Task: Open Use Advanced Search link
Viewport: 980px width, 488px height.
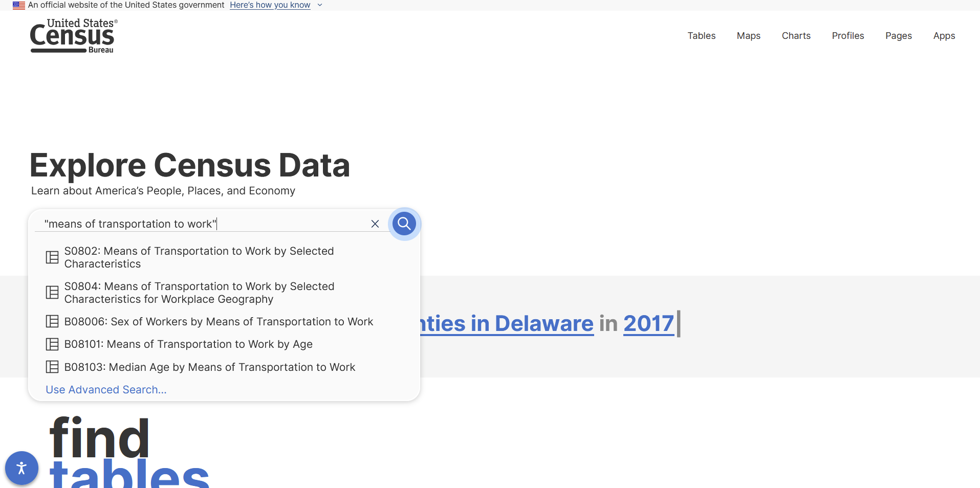Action: (106, 390)
